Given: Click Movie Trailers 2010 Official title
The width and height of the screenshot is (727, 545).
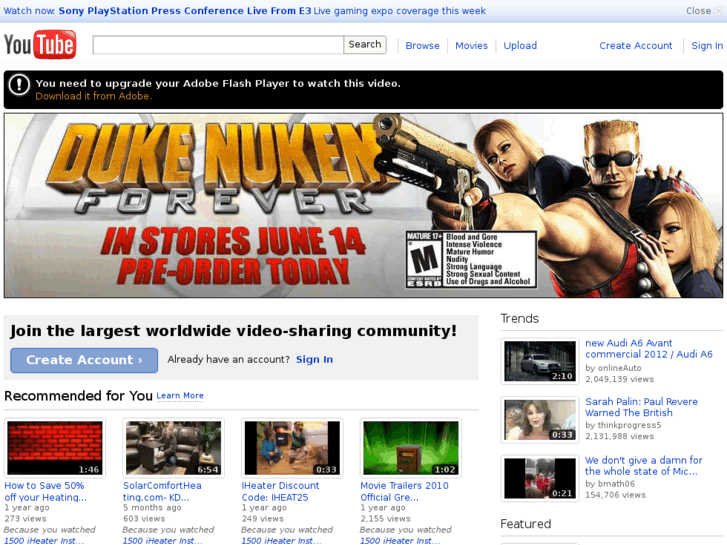Looking at the screenshot, I should click(x=404, y=491).
